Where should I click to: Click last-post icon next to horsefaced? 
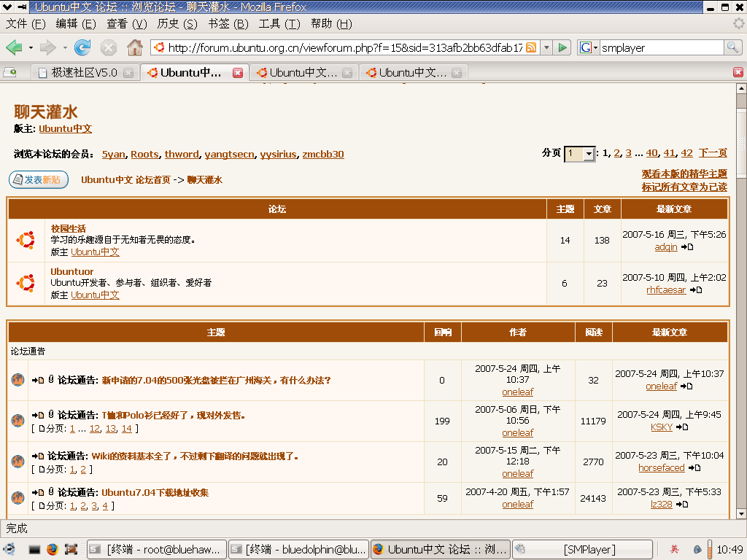pyautogui.click(x=694, y=468)
